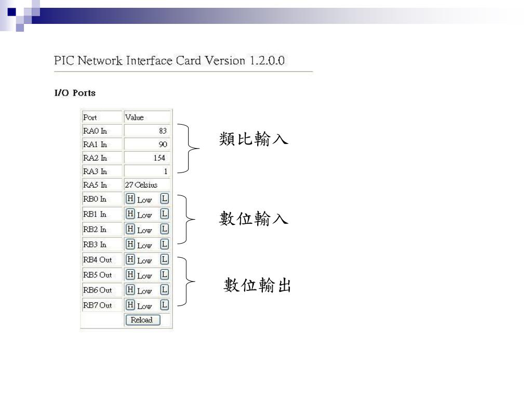Select the RA0 In value 83
Viewport: 532px width, 399px height.
tap(163, 130)
